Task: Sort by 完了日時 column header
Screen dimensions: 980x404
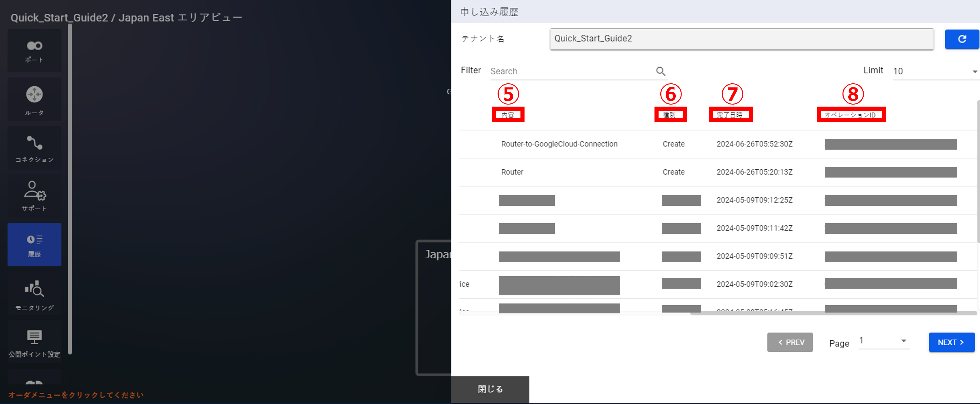Action: (x=730, y=115)
